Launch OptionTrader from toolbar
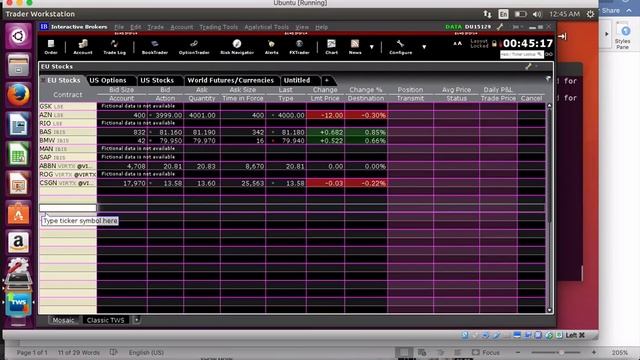The height and width of the screenshot is (360, 640). [194, 47]
